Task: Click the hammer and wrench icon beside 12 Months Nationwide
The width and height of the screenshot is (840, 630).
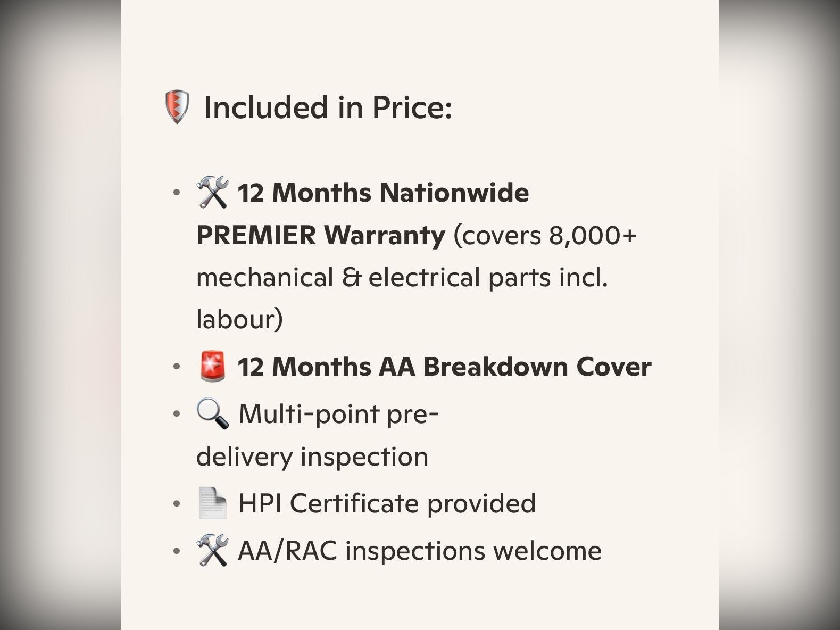Action: 213,192
